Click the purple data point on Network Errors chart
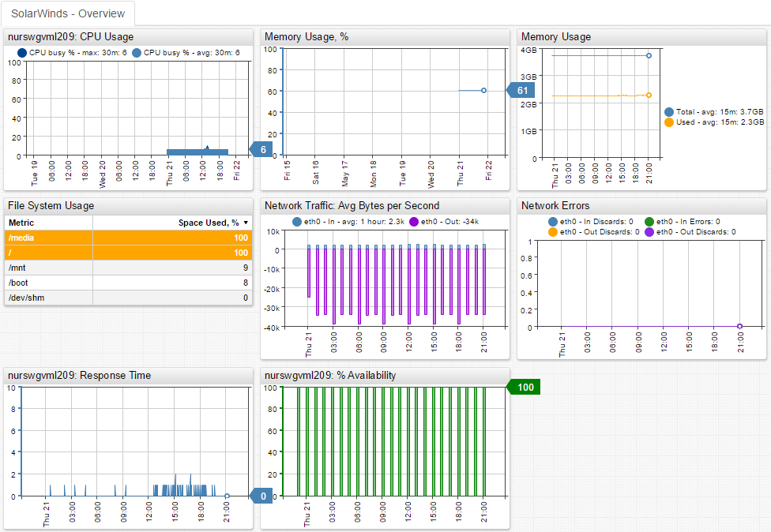This screenshot has height=532, width=771. click(740, 326)
